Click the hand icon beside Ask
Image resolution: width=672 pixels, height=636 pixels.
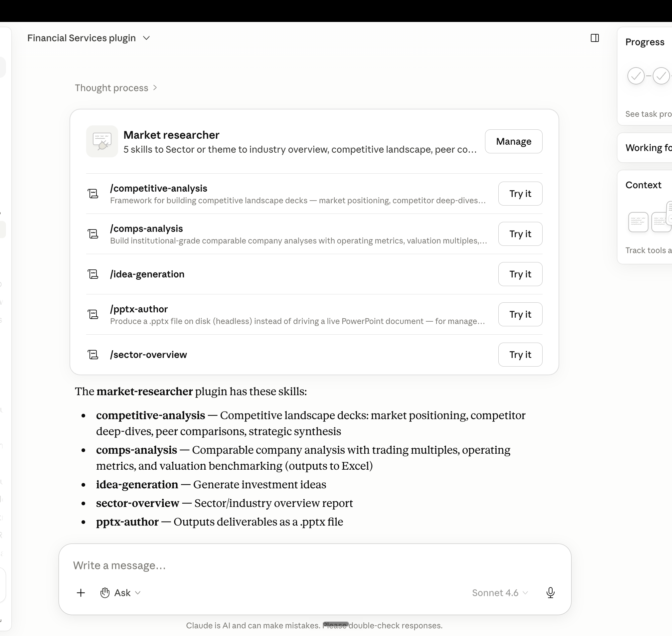click(105, 593)
